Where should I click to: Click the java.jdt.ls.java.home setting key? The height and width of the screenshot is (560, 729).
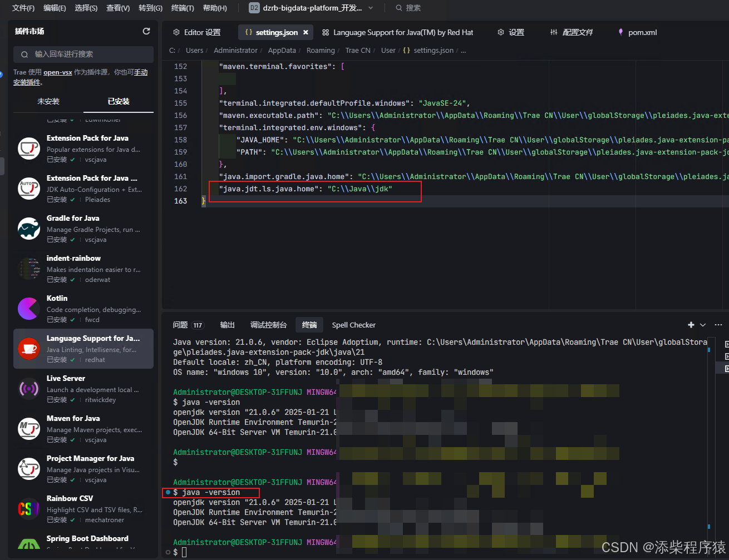tap(269, 189)
